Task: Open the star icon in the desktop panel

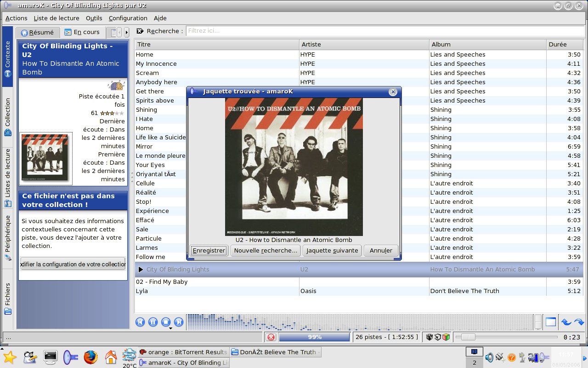Action: tap(10, 357)
